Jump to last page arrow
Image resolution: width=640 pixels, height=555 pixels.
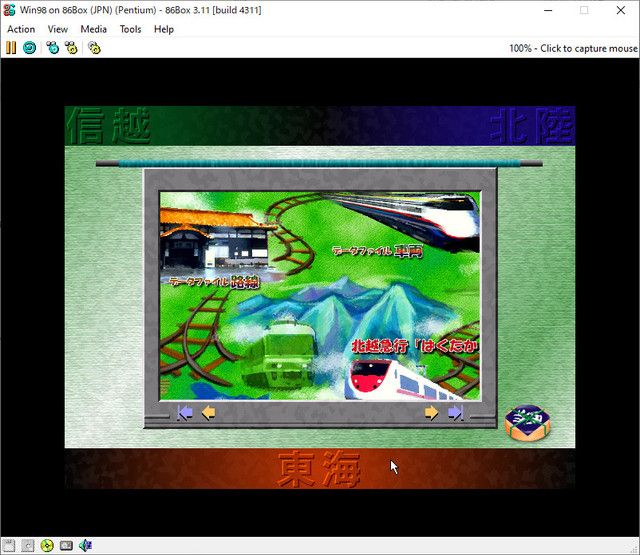(x=456, y=413)
